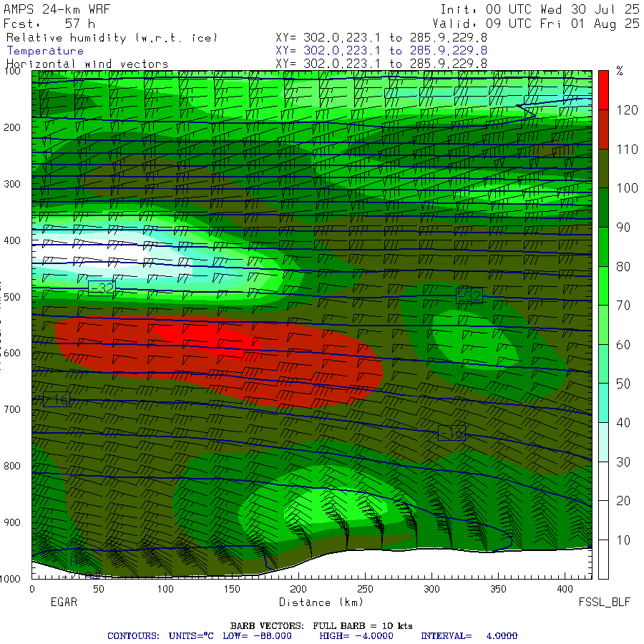Select the 'Valid: 09 UTC Fri 01 Aug 25' line
Image resolution: width=644 pixels, height=644 pixels.
[x=536, y=24]
